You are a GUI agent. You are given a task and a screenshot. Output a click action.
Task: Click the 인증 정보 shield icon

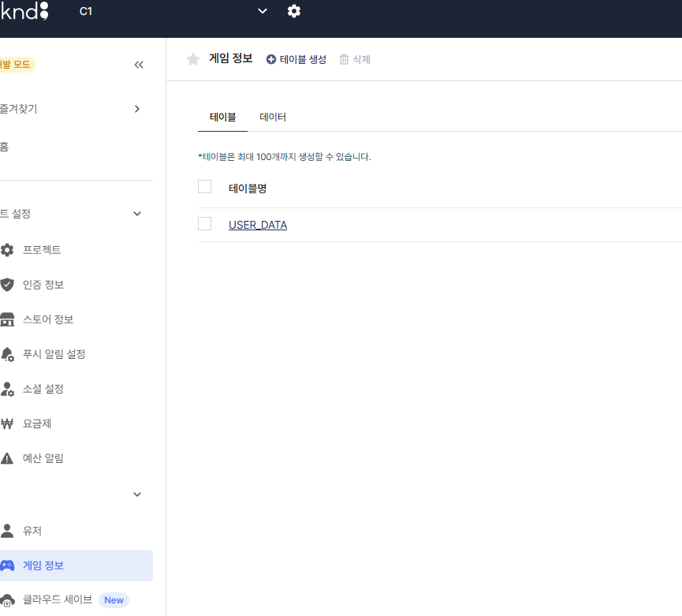[x=7, y=285]
